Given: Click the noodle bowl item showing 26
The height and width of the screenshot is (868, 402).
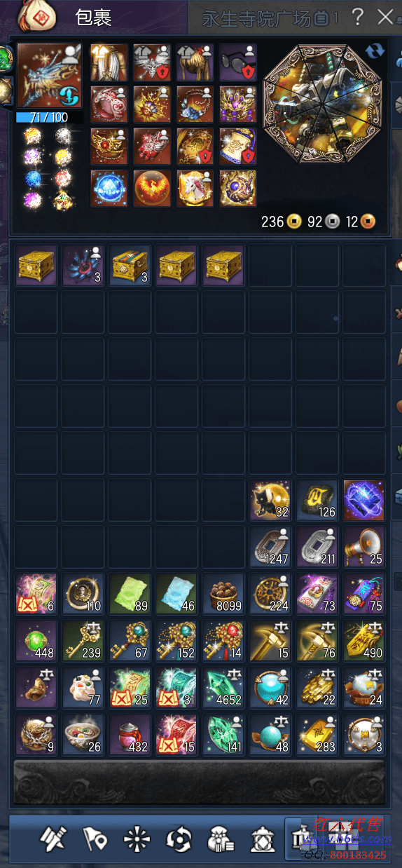Looking at the screenshot, I should coord(83,735).
